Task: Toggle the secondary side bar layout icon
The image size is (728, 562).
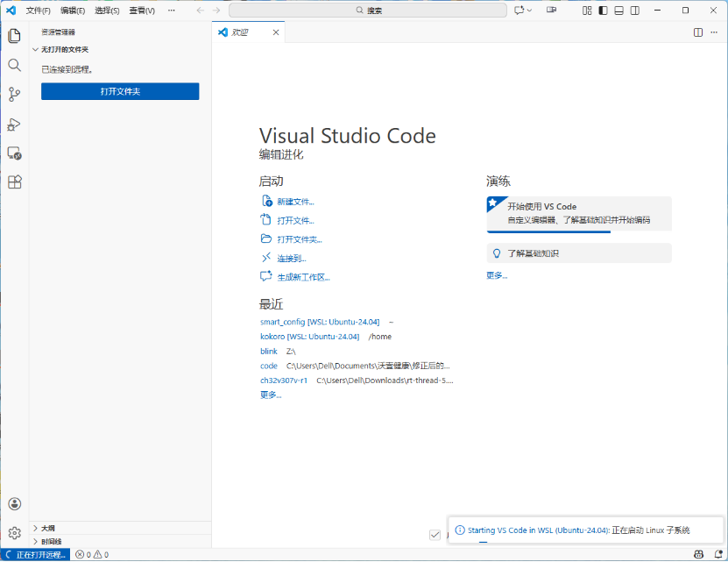Action: [634, 11]
